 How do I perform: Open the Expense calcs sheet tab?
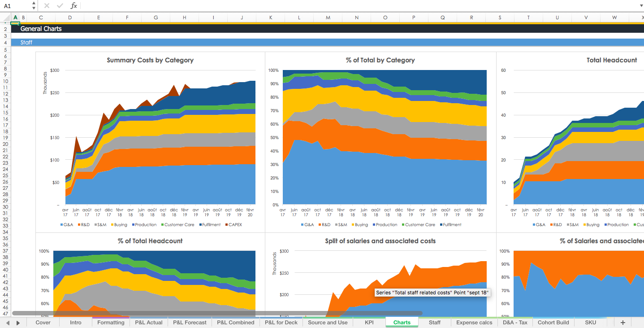[x=474, y=322]
